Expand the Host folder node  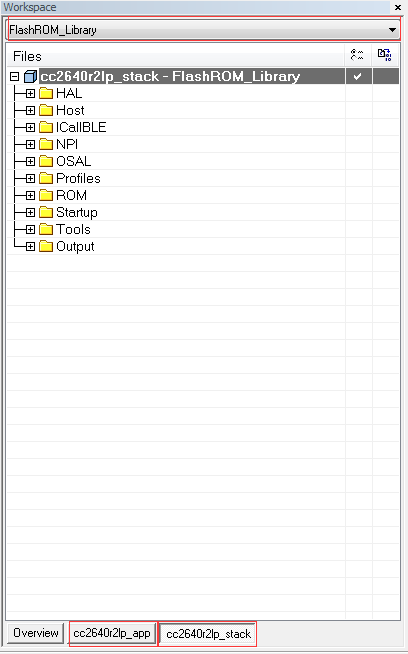pos(30,111)
